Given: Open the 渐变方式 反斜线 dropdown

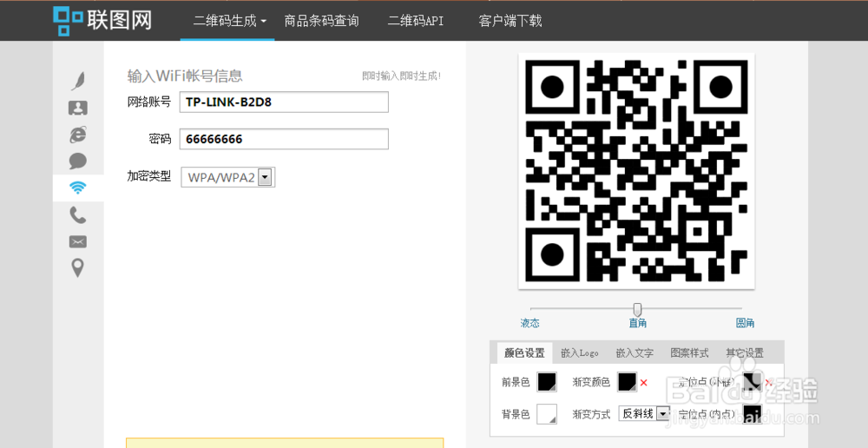Looking at the screenshot, I should click(644, 413).
